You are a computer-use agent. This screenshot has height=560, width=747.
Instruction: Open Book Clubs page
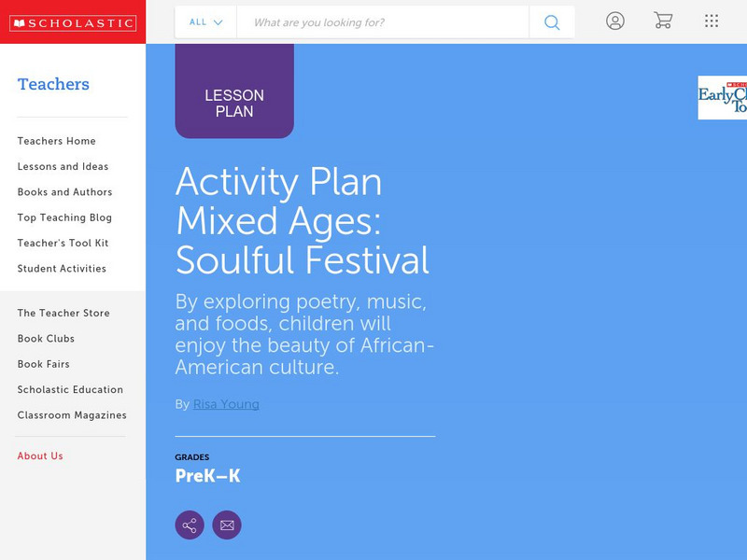[x=45, y=339]
